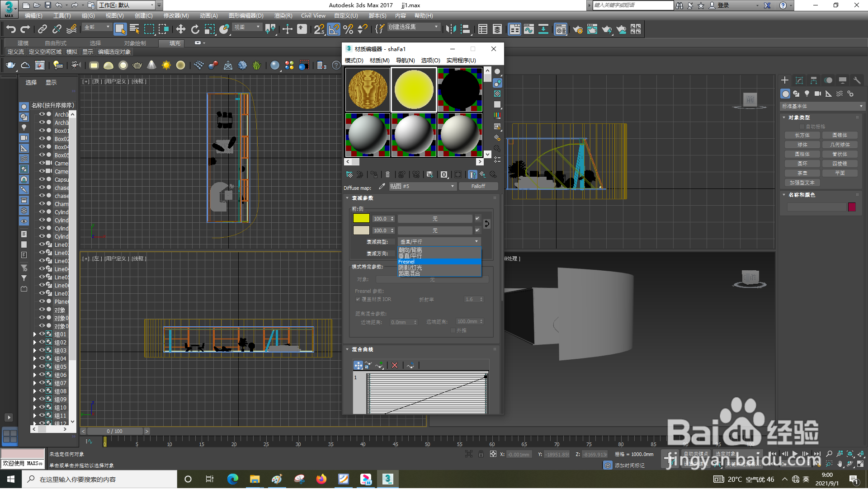Image resolution: width=868 pixels, height=489 pixels.
Task: Toggle second falloff map checkbox
Action: click(x=477, y=230)
